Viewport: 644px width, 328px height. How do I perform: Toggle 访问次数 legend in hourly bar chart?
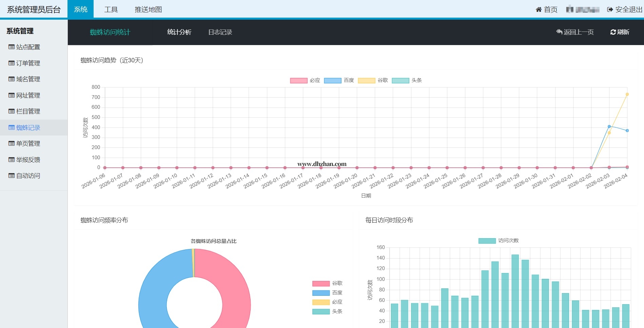487,241
